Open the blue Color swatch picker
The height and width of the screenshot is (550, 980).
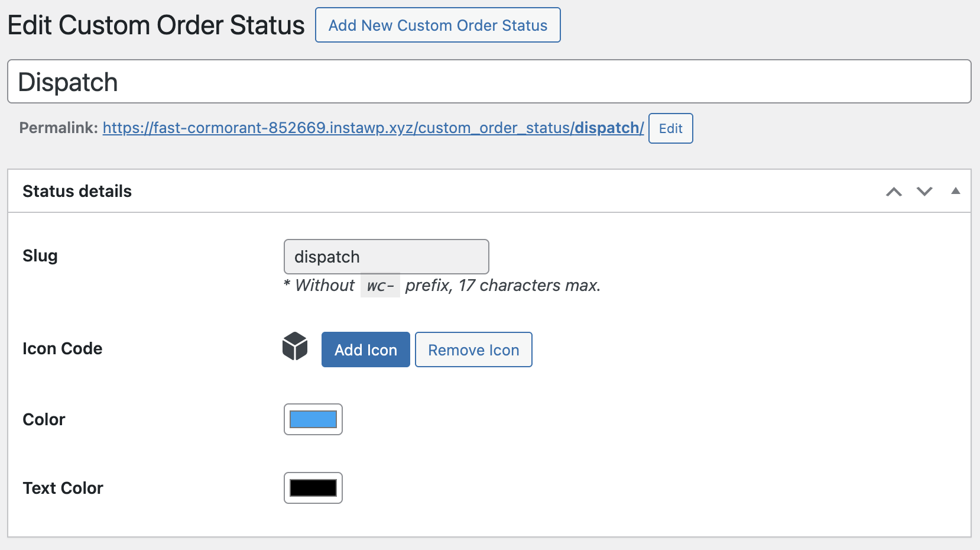(313, 419)
